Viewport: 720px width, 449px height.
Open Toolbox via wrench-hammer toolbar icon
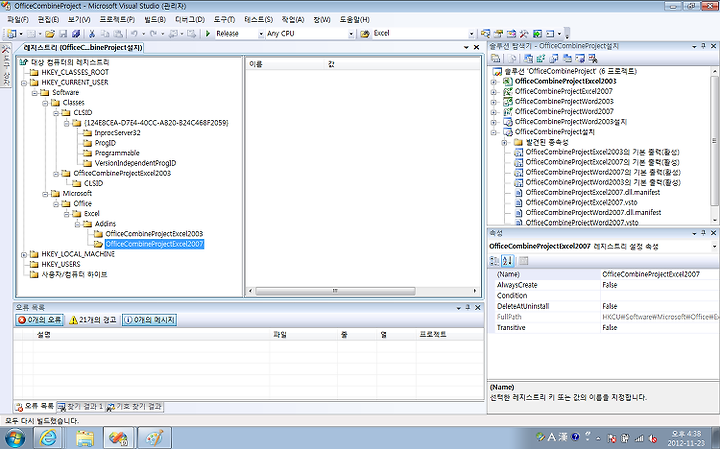coord(524,34)
